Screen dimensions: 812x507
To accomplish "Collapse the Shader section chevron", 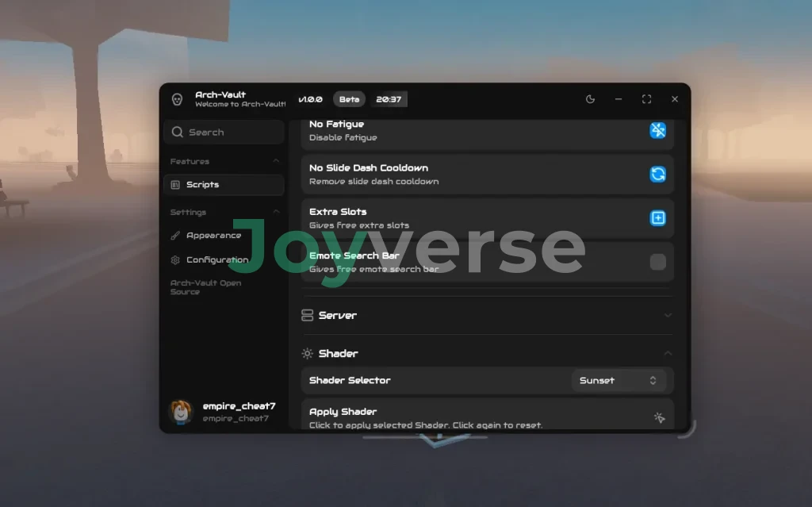I will click(x=668, y=353).
